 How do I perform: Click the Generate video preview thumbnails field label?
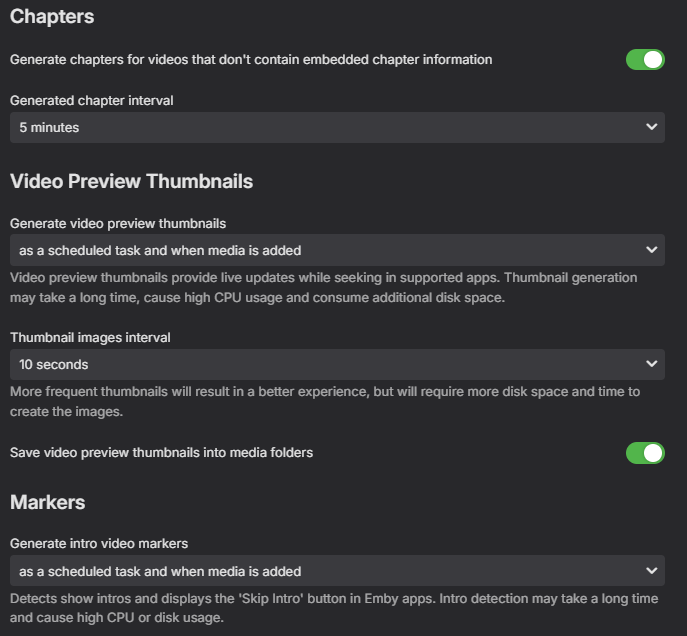click(x=118, y=224)
